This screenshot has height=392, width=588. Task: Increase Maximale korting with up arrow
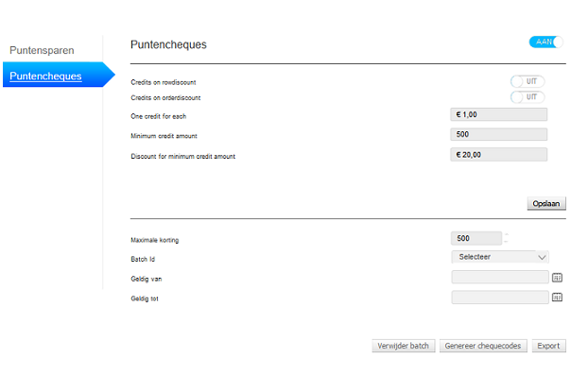point(507,234)
